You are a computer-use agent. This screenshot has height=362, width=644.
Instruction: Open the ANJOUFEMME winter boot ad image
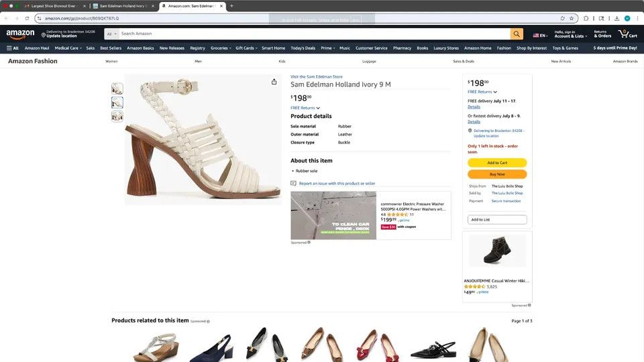(x=497, y=251)
